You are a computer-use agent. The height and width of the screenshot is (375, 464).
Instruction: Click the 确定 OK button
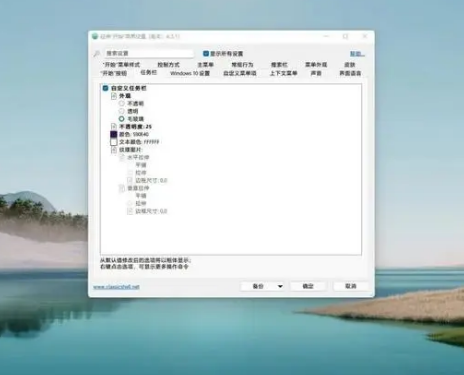tap(308, 286)
